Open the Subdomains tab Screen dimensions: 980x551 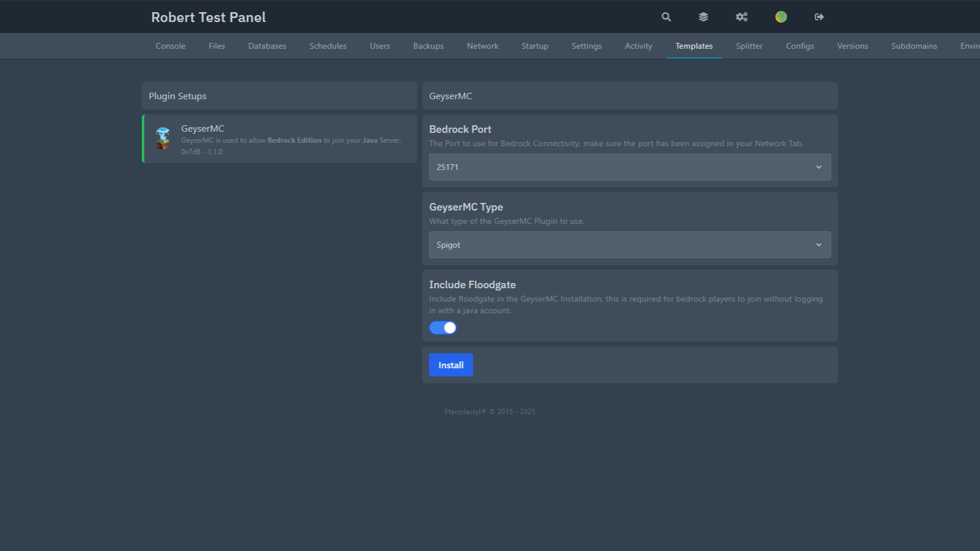914,46
